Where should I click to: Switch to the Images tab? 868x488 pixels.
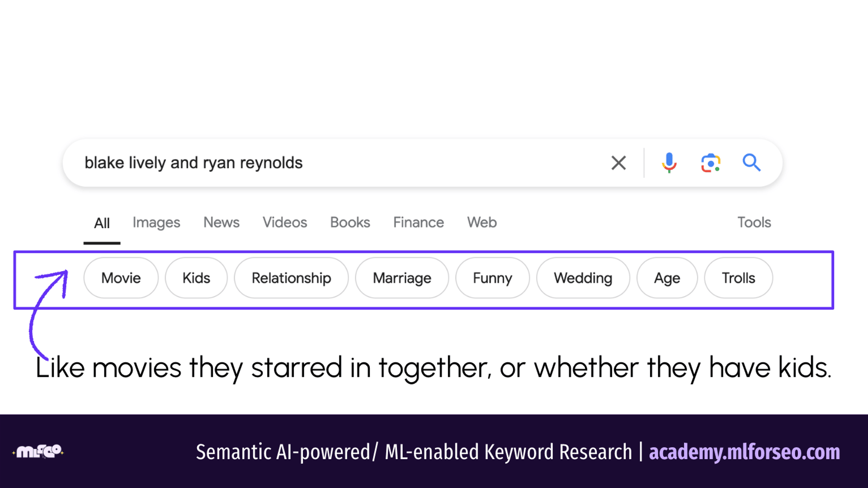(156, 222)
